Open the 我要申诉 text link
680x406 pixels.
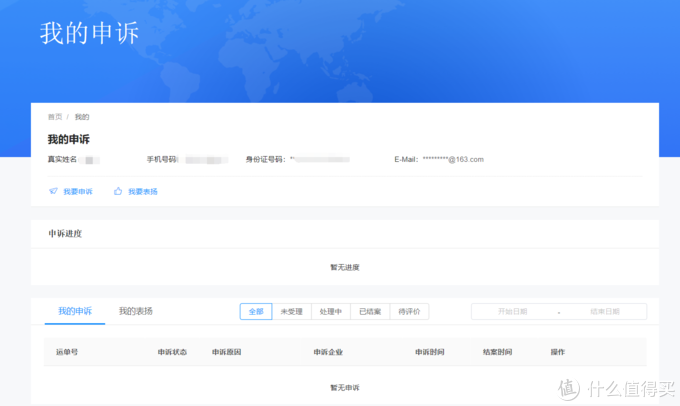[77, 191]
